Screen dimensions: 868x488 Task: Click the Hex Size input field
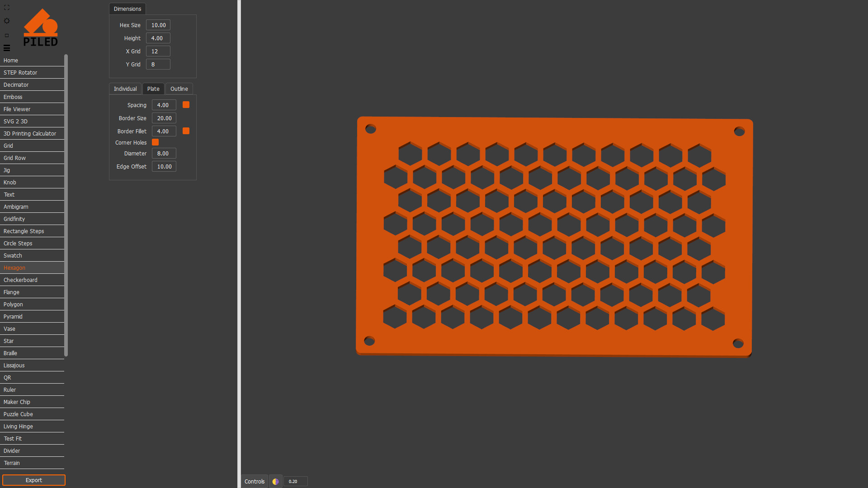point(158,25)
